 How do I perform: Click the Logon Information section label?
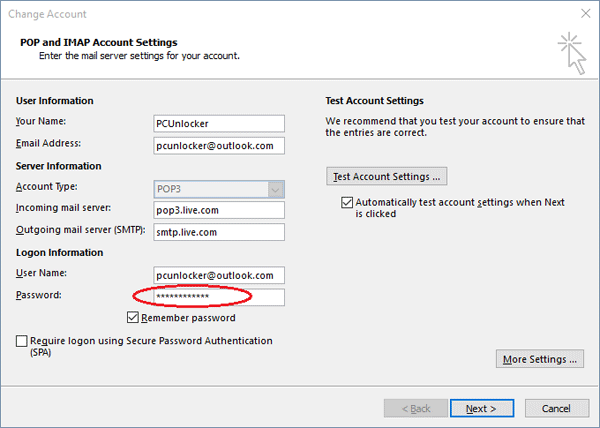pos(63,253)
